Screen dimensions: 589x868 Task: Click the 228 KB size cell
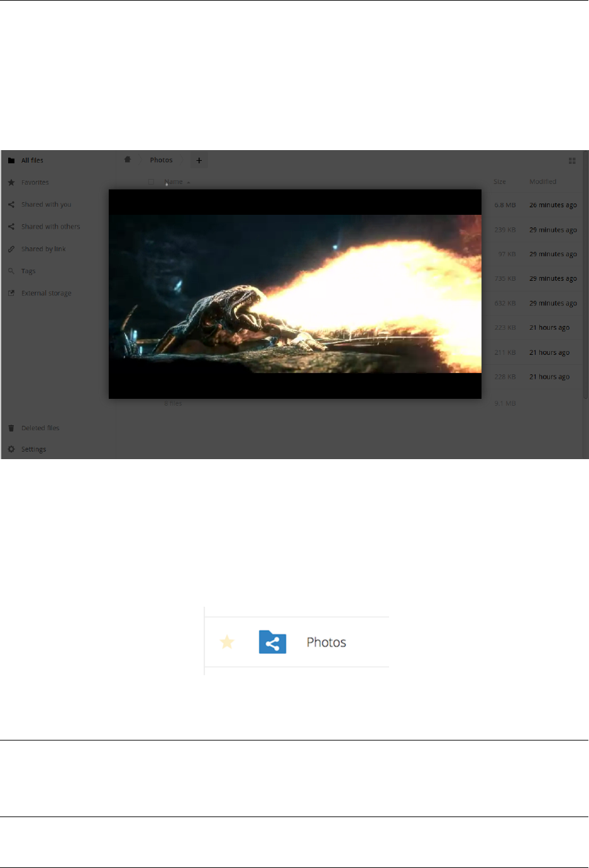505,377
